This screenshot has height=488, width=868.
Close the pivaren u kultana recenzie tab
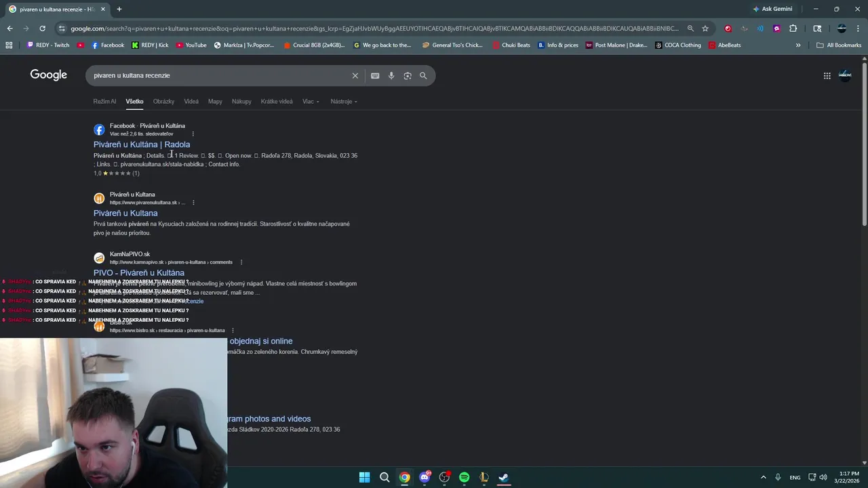104,9
